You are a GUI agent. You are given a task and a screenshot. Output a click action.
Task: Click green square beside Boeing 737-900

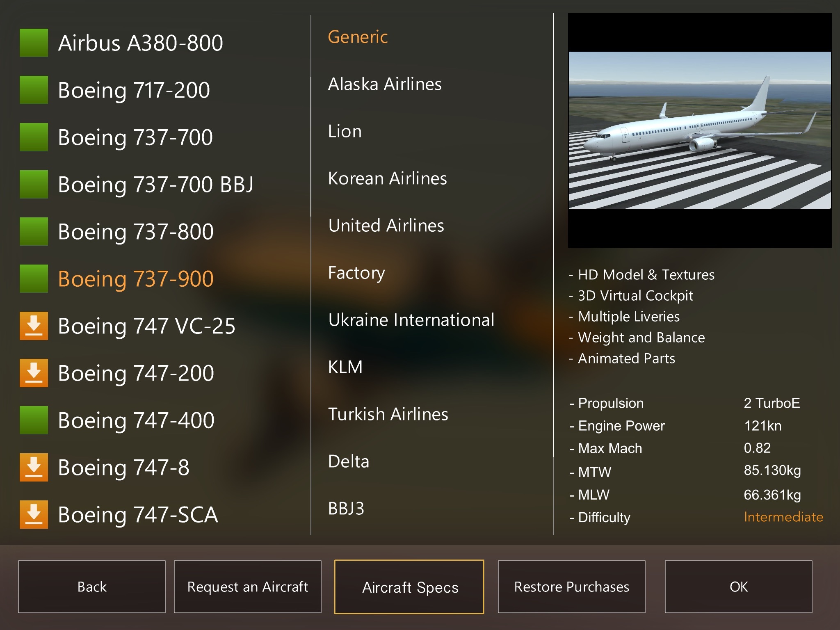tap(34, 279)
